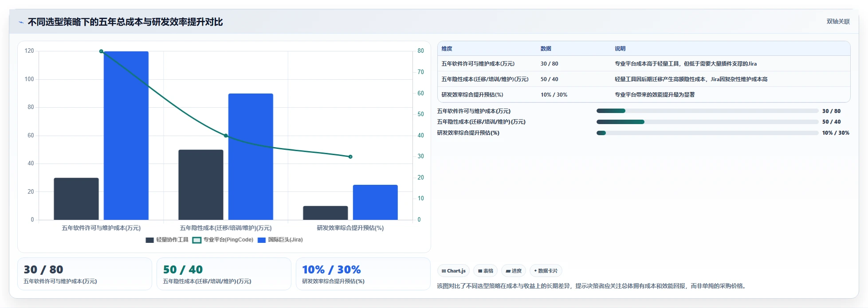Toggle the 专业平台(PingCode) legend series
Screen dimensions: 868x308
[x=223, y=240]
